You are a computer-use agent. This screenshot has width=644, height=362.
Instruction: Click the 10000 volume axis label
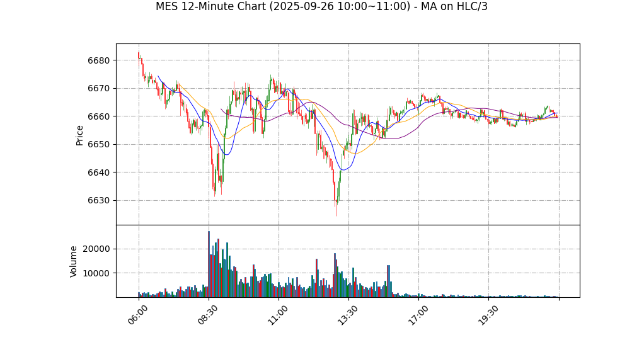(x=96, y=273)
